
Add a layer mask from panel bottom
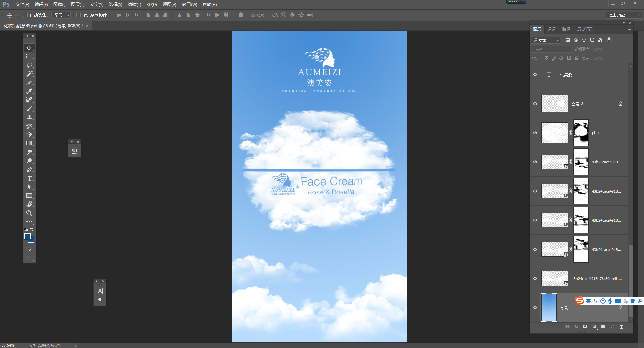tap(585, 327)
